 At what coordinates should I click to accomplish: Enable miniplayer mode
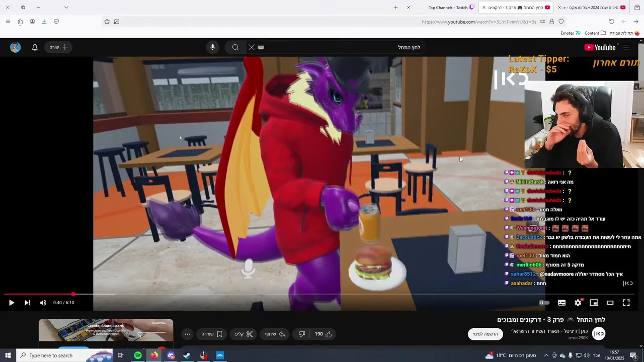(594, 303)
